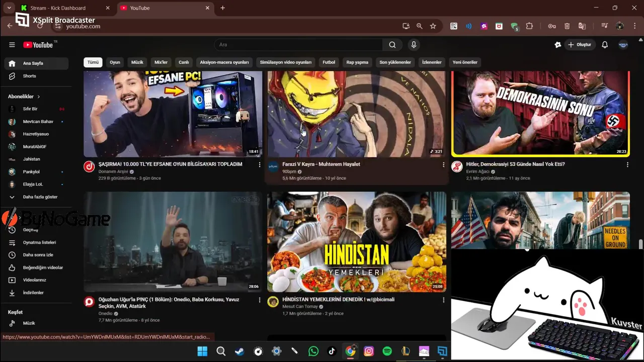This screenshot has width=644, height=362.
Task: Open options menu for Hindistan video
Action: click(x=443, y=300)
